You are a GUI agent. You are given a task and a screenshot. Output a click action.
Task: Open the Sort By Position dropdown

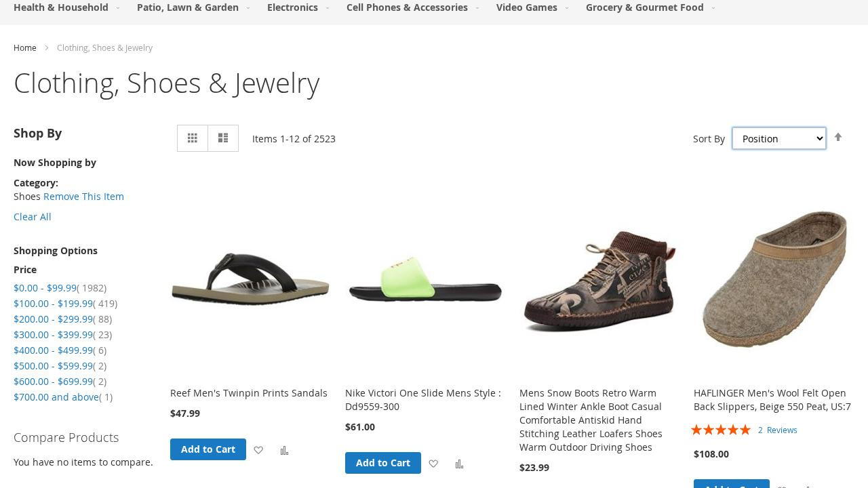(x=779, y=138)
